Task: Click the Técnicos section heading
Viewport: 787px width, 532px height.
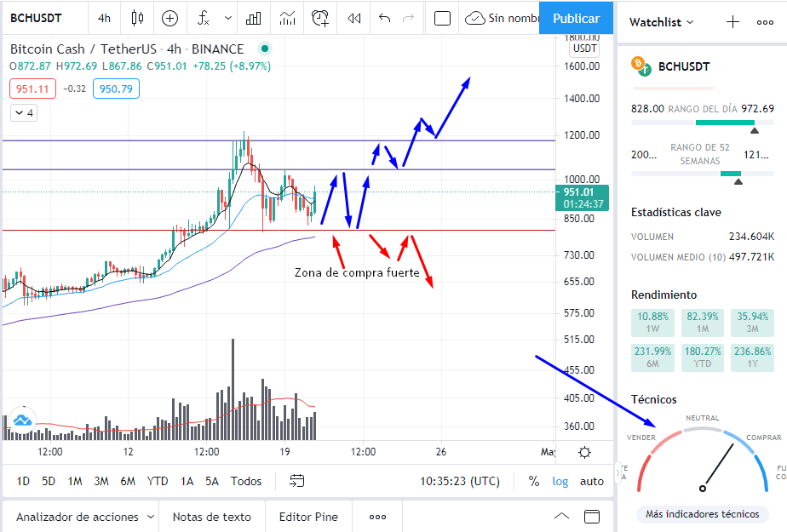Action: point(653,399)
